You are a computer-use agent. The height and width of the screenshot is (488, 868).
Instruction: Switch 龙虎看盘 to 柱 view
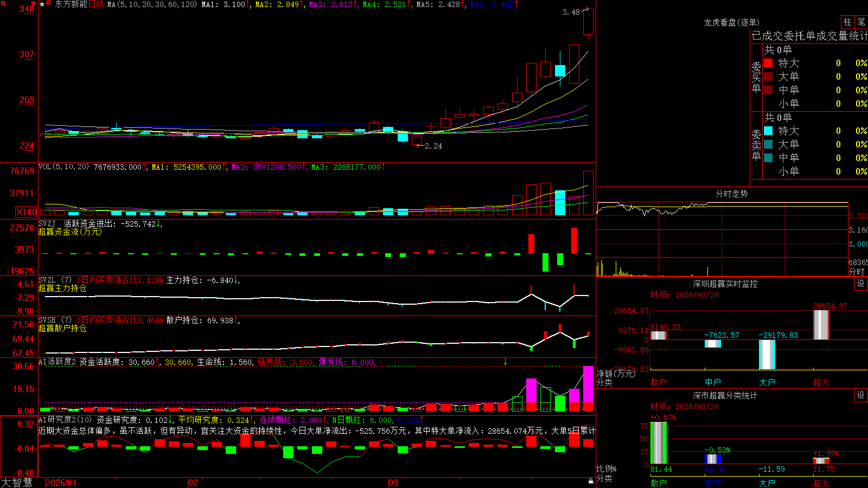pyautogui.click(x=847, y=22)
